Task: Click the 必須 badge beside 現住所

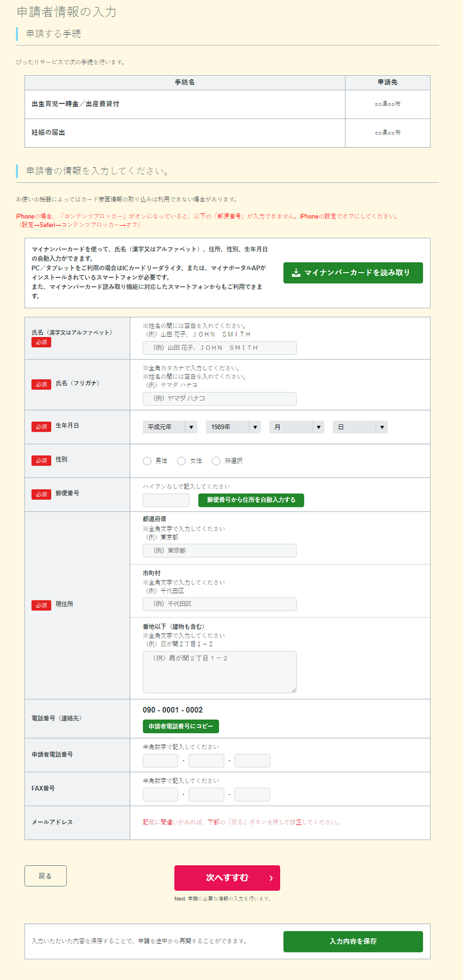Action: click(41, 605)
